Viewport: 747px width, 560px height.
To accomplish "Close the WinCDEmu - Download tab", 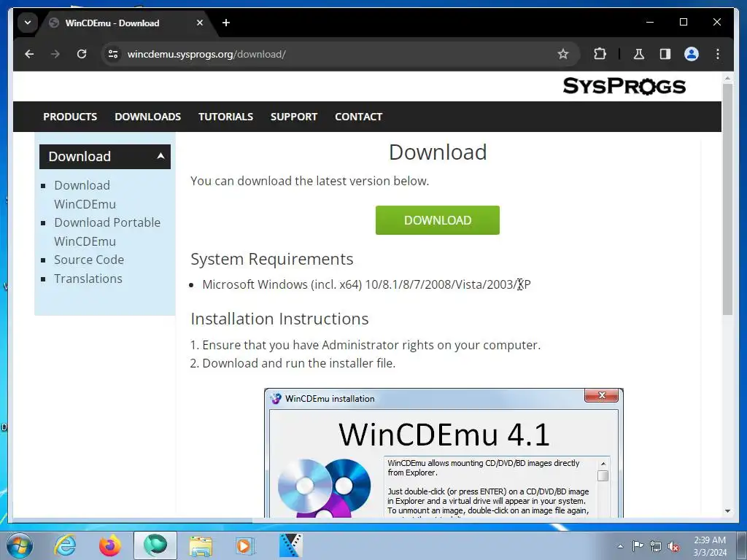I will click(x=200, y=23).
